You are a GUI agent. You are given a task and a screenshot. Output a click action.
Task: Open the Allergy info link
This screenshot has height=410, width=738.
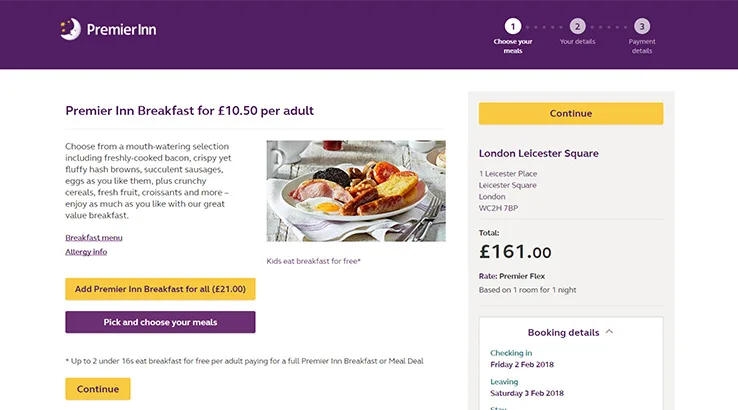click(x=86, y=252)
